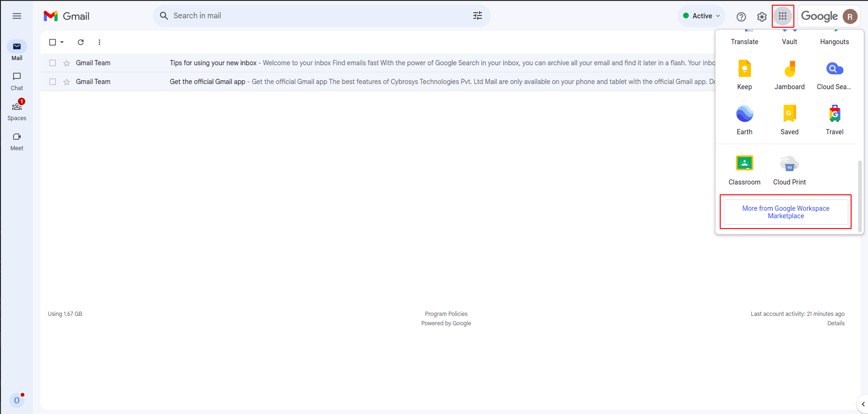Star the 'Tips for using your new inbox' email

pyautogui.click(x=67, y=63)
